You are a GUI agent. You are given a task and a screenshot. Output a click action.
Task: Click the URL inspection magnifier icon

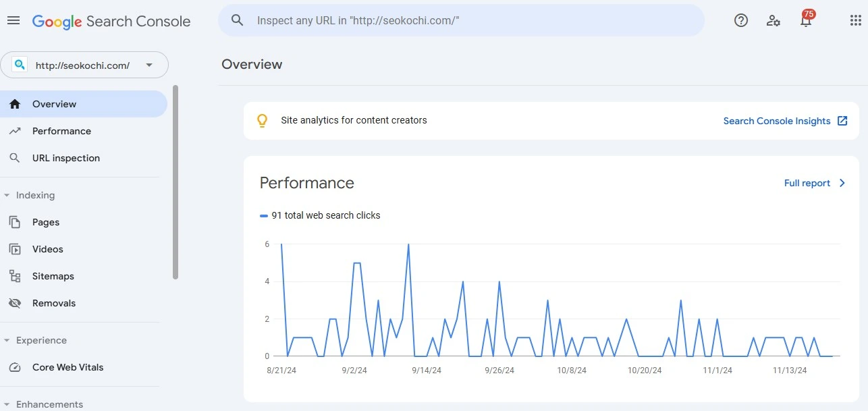[15, 158]
